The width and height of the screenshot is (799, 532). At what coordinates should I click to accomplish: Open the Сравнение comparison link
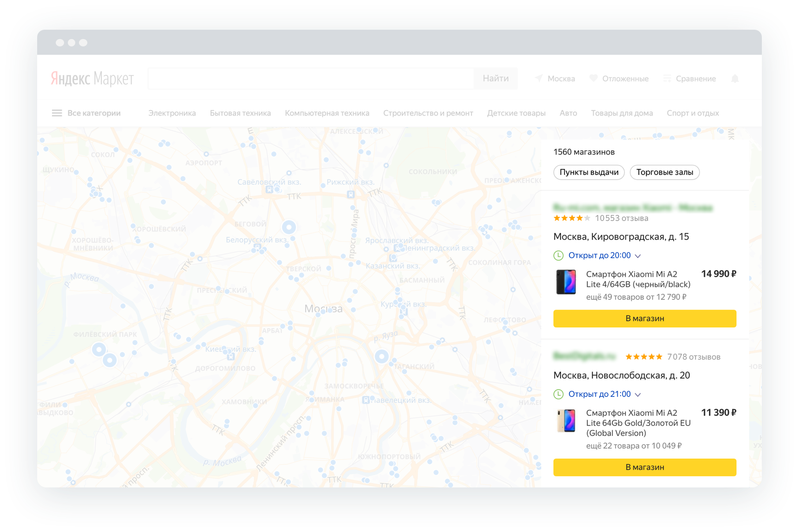click(695, 78)
